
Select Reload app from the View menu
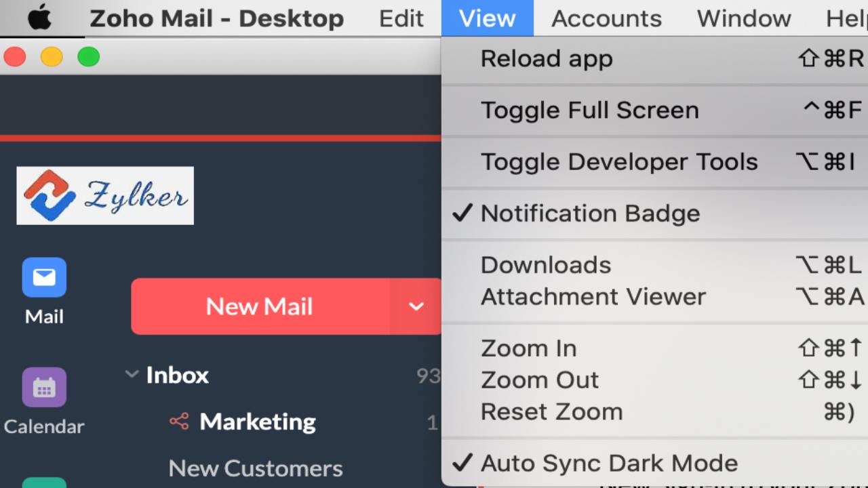tap(546, 58)
